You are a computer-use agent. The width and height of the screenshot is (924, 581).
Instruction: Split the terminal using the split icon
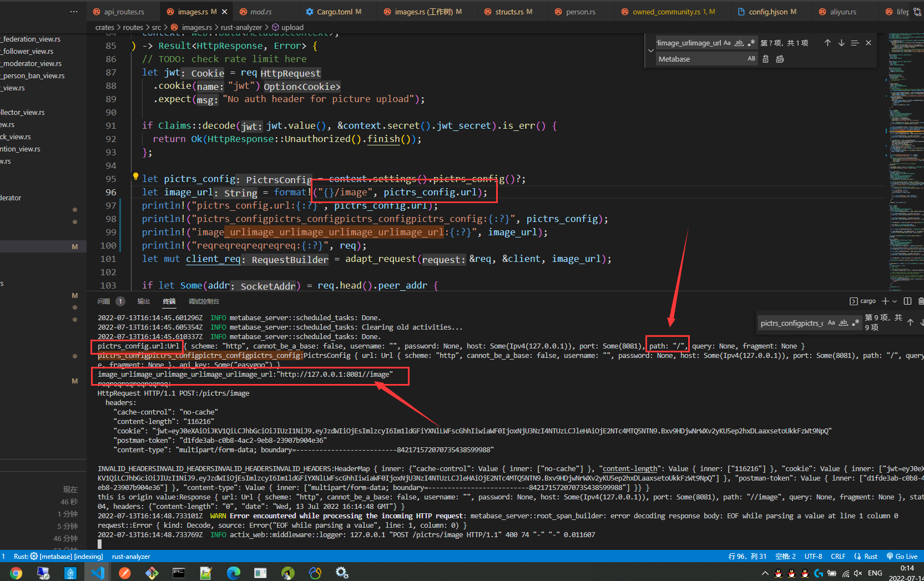coord(907,301)
